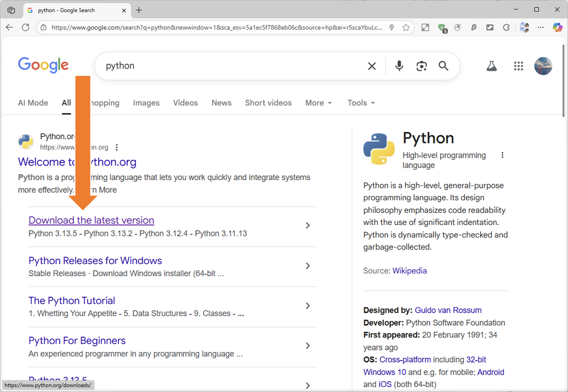Switch to Videos tab
This screenshot has width=568, height=392.
[x=185, y=103]
